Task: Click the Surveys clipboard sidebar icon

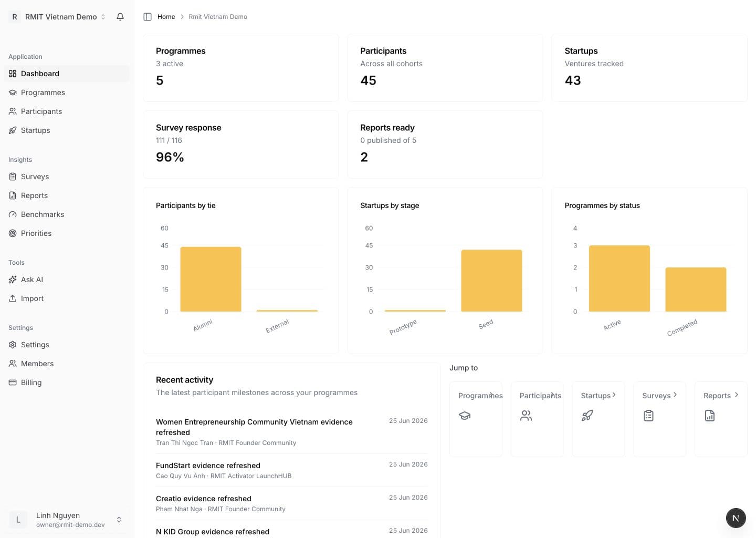Action: [x=13, y=177]
